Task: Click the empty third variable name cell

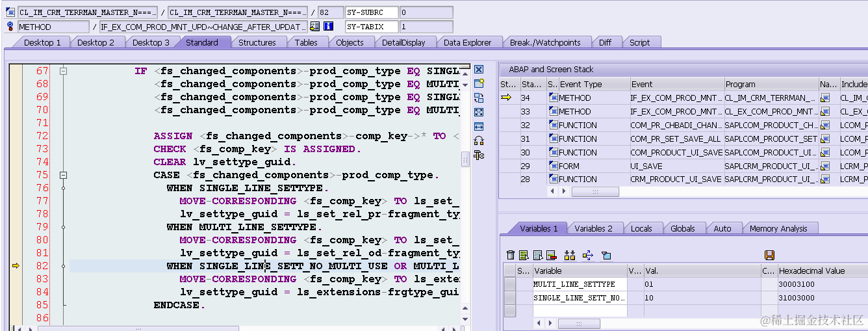Action: (580, 311)
